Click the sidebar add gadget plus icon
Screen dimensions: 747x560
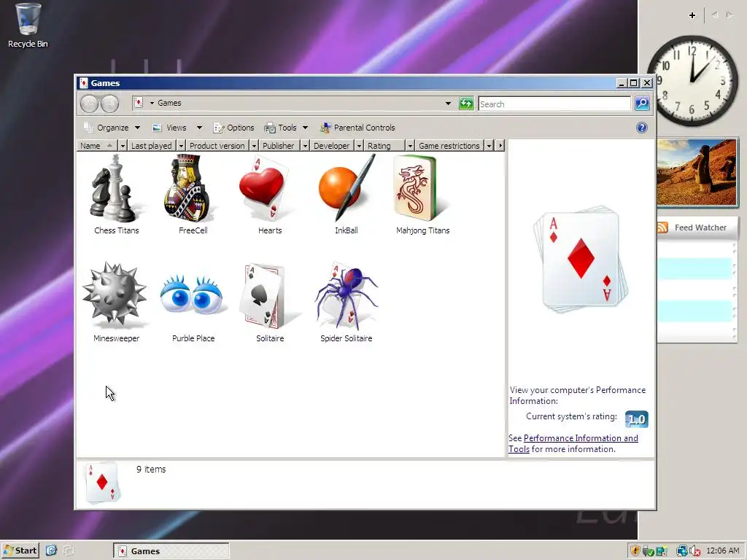pos(692,15)
